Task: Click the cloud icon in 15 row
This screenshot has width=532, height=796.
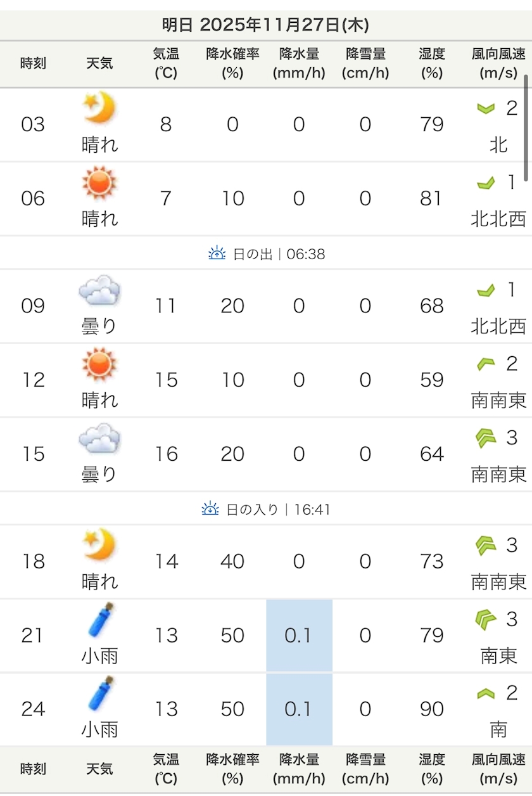Action: (99, 439)
